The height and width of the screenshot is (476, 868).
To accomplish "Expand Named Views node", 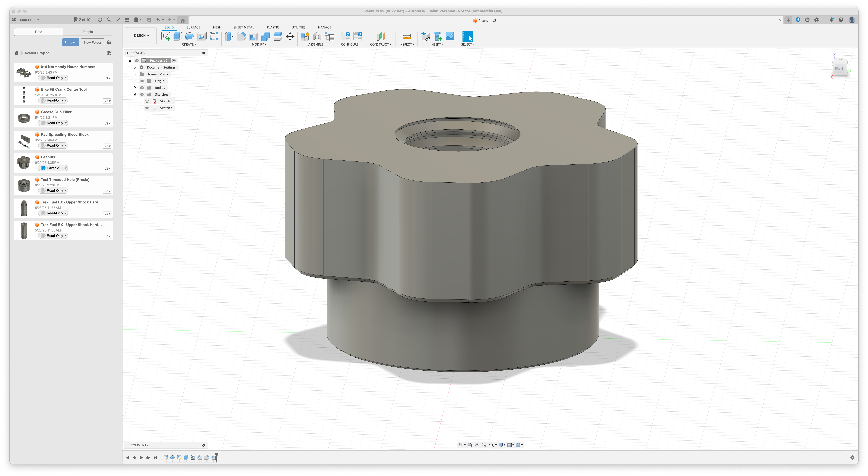I will 135,74.
